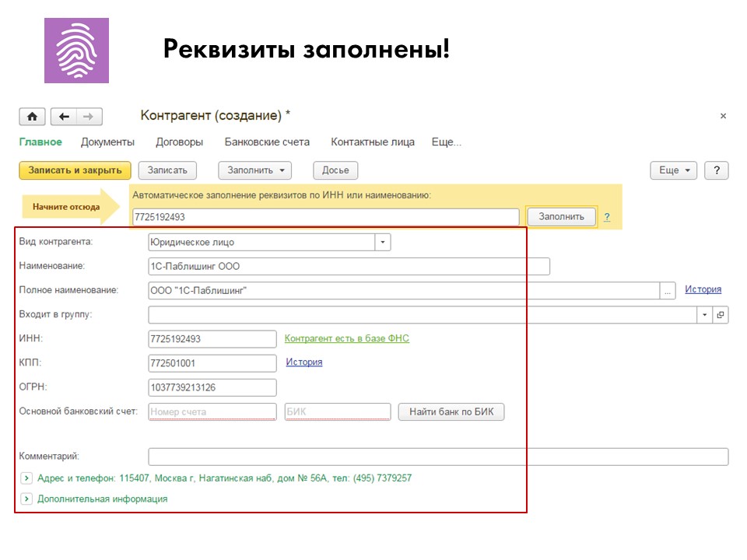747x560 pixels.
Task: Open the Договоры tab
Action: [x=180, y=142]
